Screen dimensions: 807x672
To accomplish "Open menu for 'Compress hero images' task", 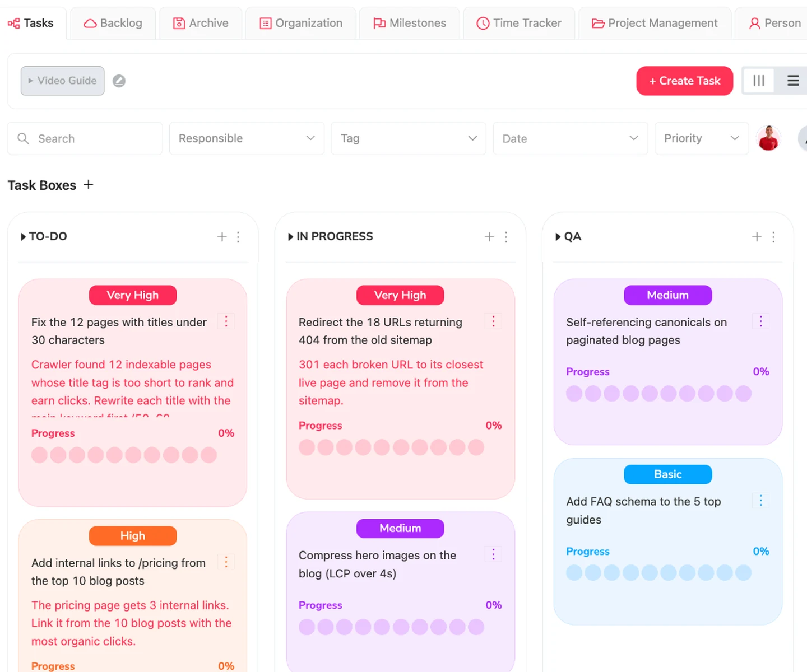I will 493,554.
